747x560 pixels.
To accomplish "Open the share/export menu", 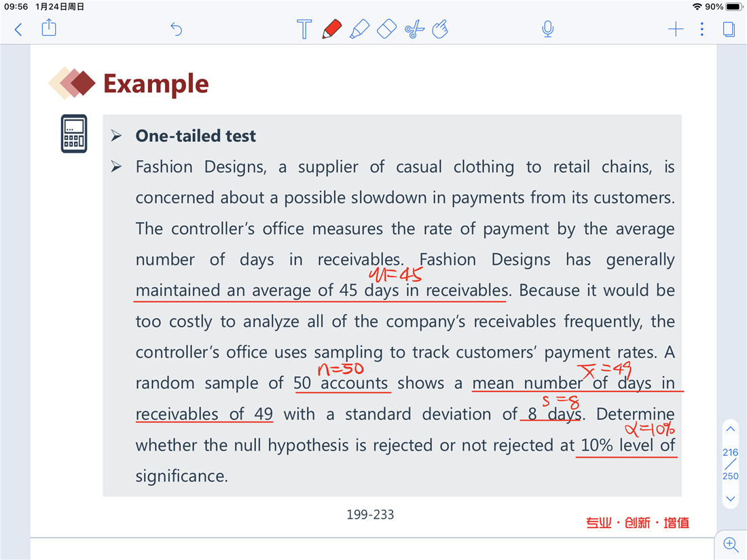I will point(49,28).
